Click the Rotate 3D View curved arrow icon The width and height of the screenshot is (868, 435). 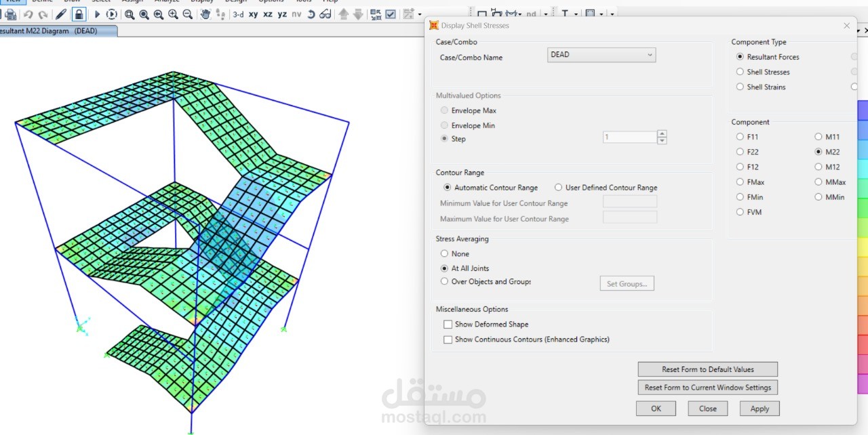(x=311, y=14)
